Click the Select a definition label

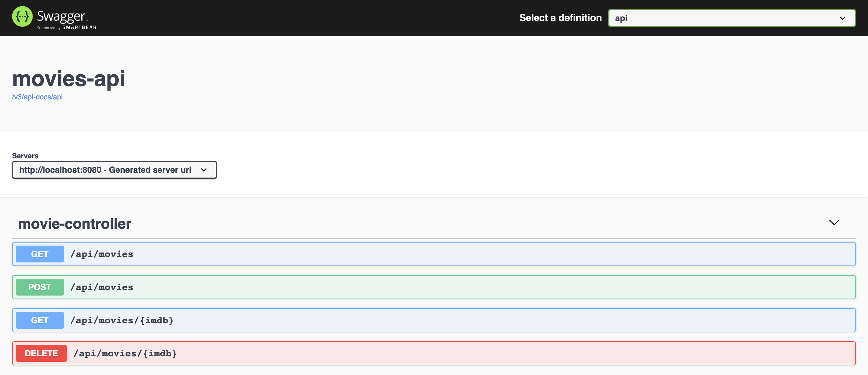click(560, 18)
